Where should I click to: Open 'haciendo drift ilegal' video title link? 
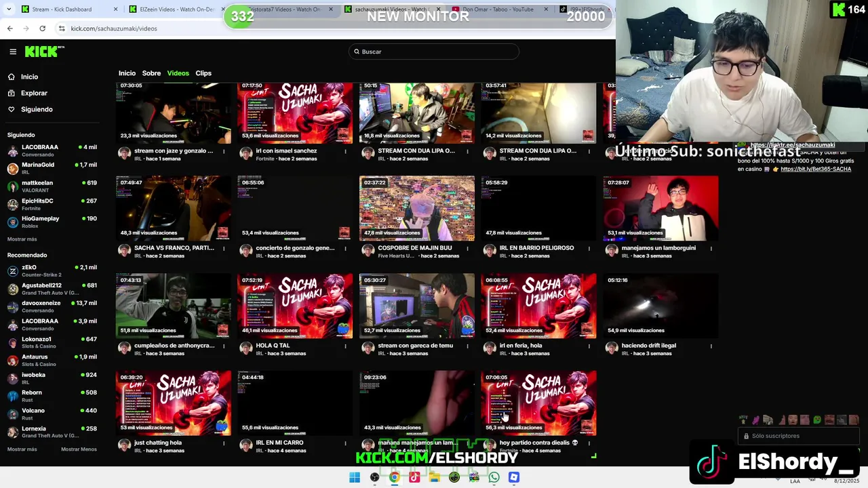tap(649, 346)
